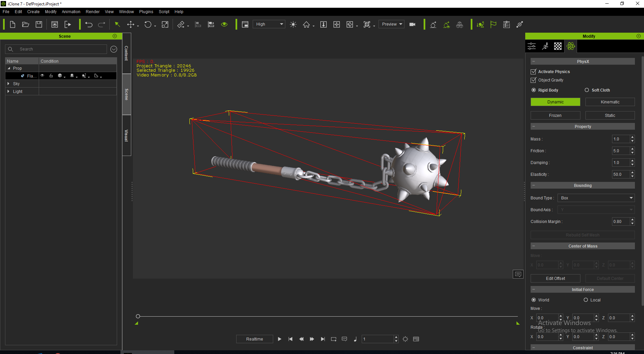Click the sun light icon in toolbar
The height and width of the screenshot is (354, 644).
tap(293, 24)
